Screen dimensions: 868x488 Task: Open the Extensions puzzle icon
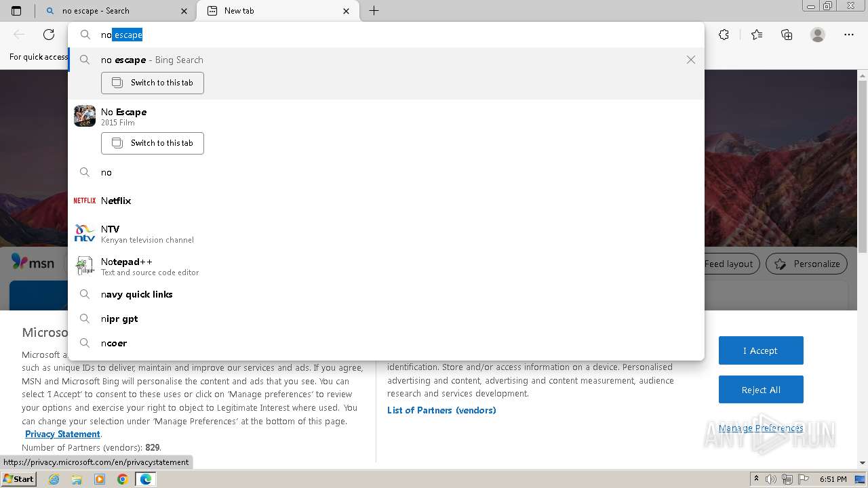[724, 35]
